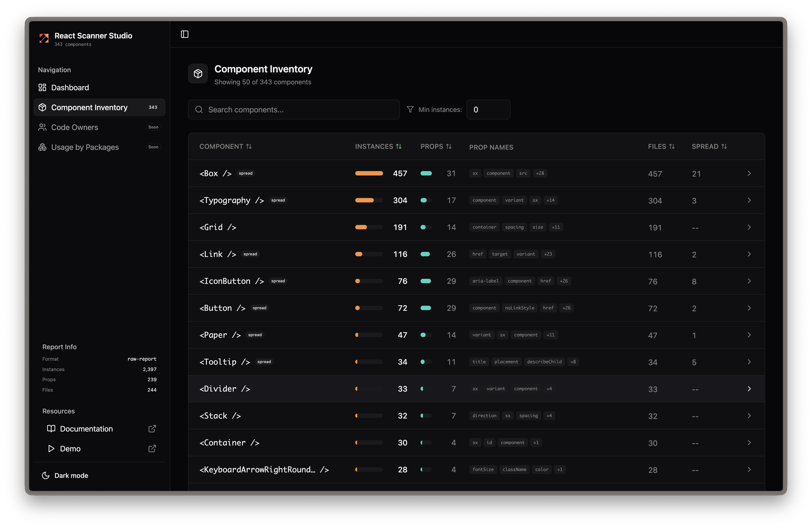The height and width of the screenshot is (528, 812).
Task: Click the Code Owners people icon
Action: pyautogui.click(x=42, y=127)
